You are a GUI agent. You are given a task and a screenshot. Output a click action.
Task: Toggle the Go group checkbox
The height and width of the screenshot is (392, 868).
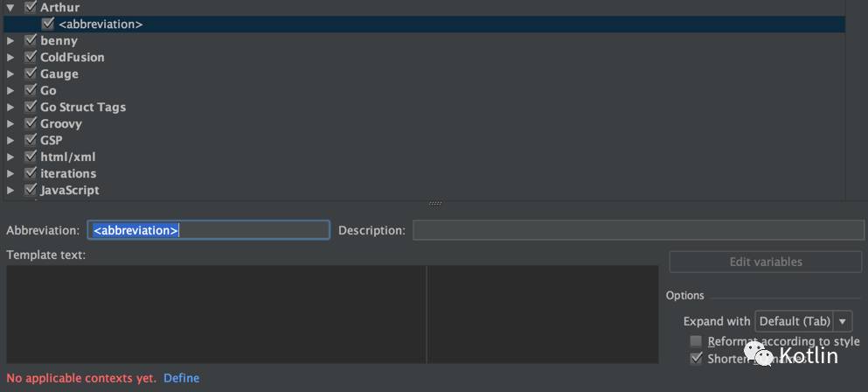[x=31, y=90]
